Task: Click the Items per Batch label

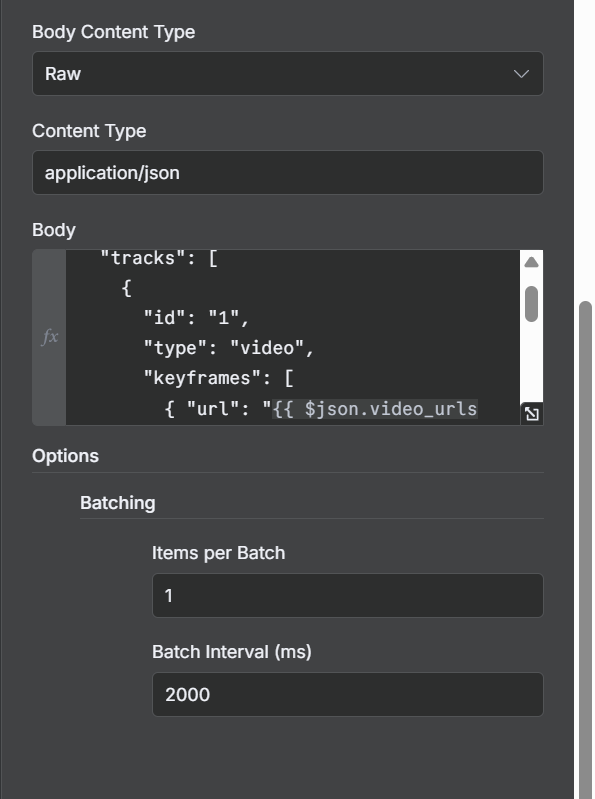Action: 219,553
